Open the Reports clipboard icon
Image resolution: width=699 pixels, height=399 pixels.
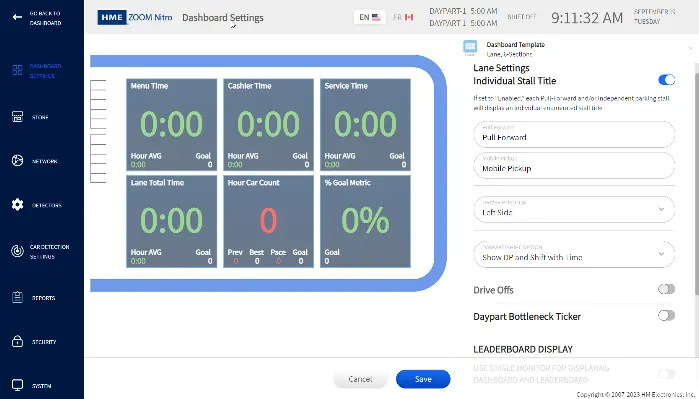pyautogui.click(x=17, y=297)
